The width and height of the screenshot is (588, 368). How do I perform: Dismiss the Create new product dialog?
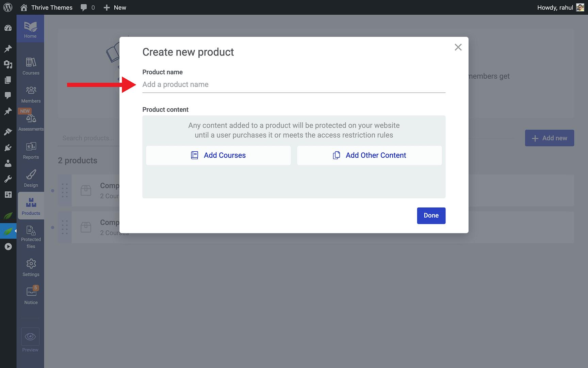tap(458, 47)
